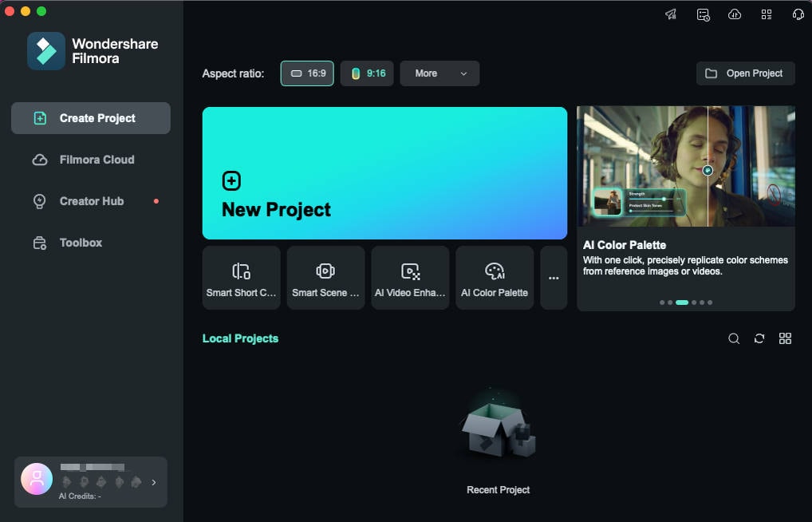Image resolution: width=812 pixels, height=522 pixels.
Task: Select 9:16 aspect ratio
Action: [x=367, y=73]
